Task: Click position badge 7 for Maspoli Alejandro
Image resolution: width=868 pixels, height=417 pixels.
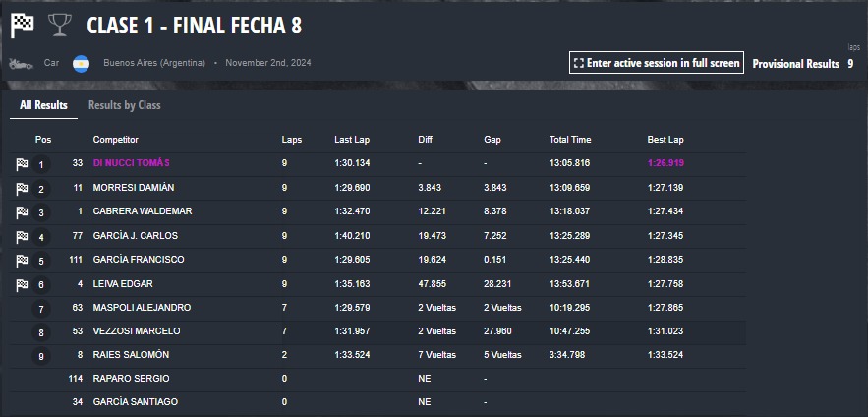Action: (x=41, y=309)
